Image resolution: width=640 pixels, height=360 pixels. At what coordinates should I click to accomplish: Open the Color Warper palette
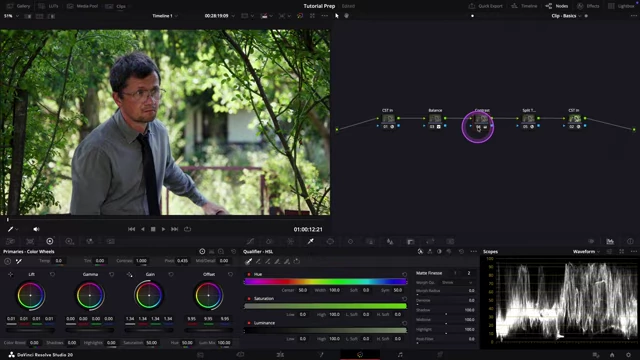point(290,241)
